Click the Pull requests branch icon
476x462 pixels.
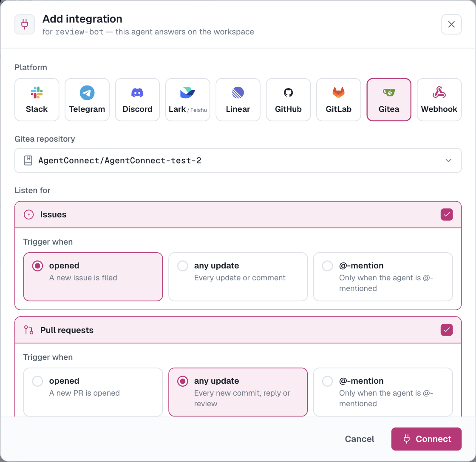[29, 330]
